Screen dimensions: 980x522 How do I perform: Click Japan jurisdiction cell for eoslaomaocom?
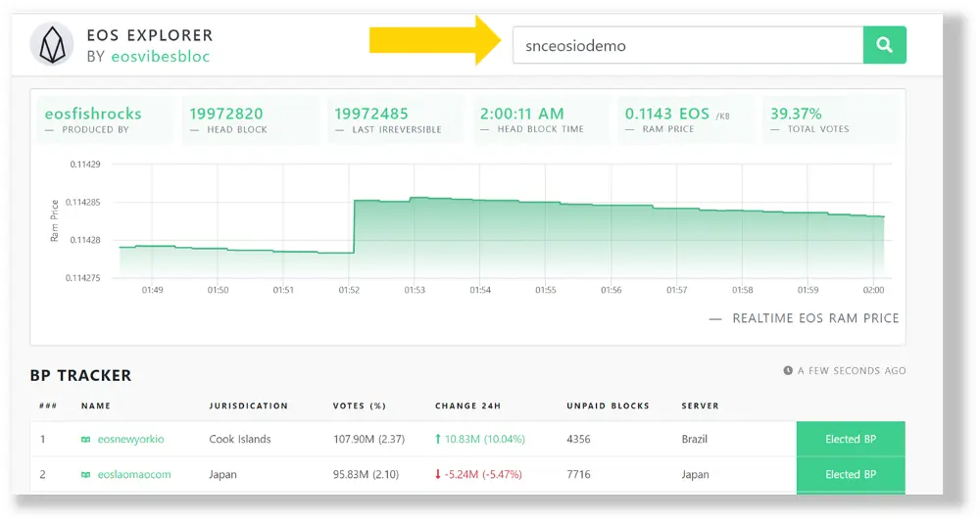(x=222, y=474)
